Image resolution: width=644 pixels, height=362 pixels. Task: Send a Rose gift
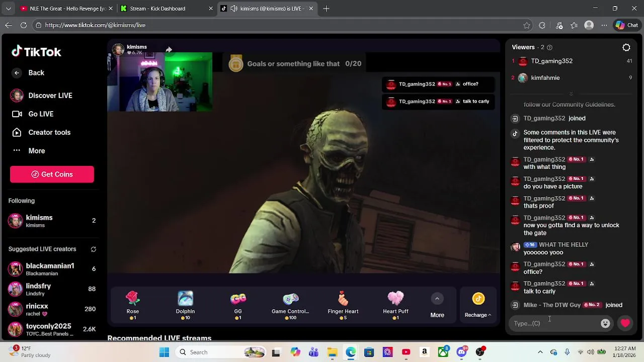133,305
